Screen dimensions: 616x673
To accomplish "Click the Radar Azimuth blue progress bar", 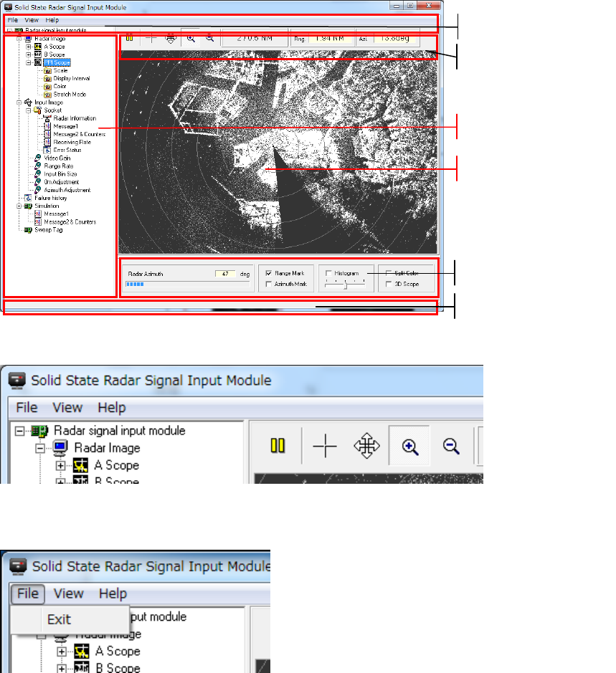I will pyautogui.click(x=187, y=284).
